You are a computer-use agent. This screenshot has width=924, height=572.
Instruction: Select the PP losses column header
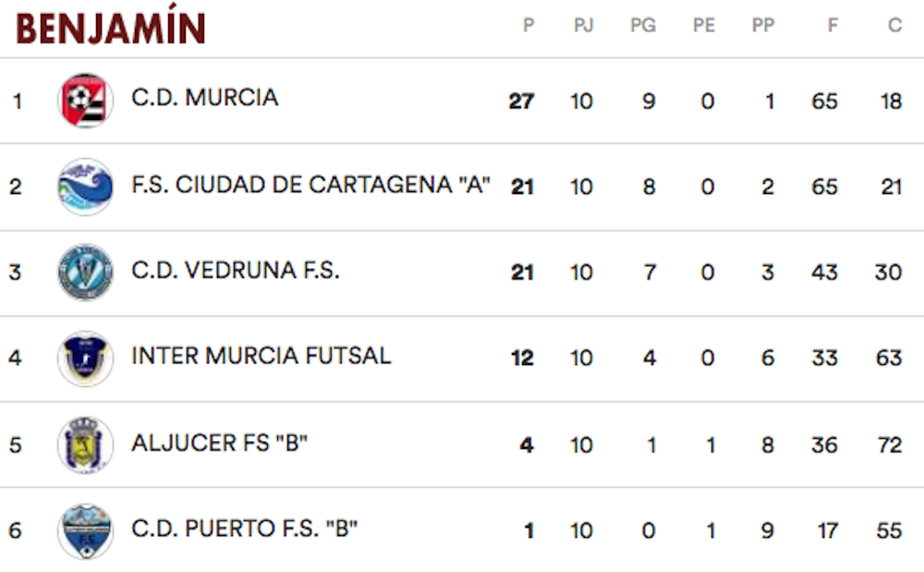pyautogui.click(x=763, y=25)
